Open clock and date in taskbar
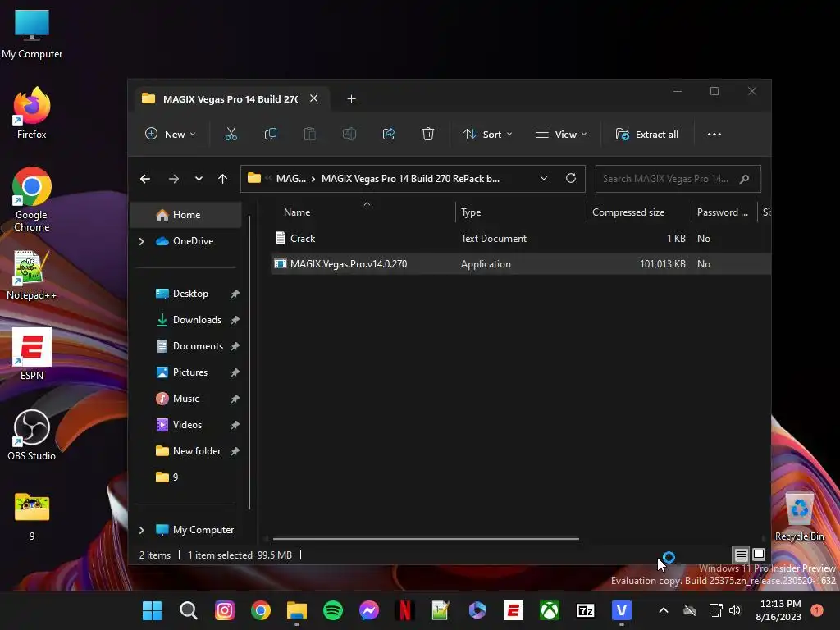This screenshot has width=840, height=630. (x=779, y=610)
